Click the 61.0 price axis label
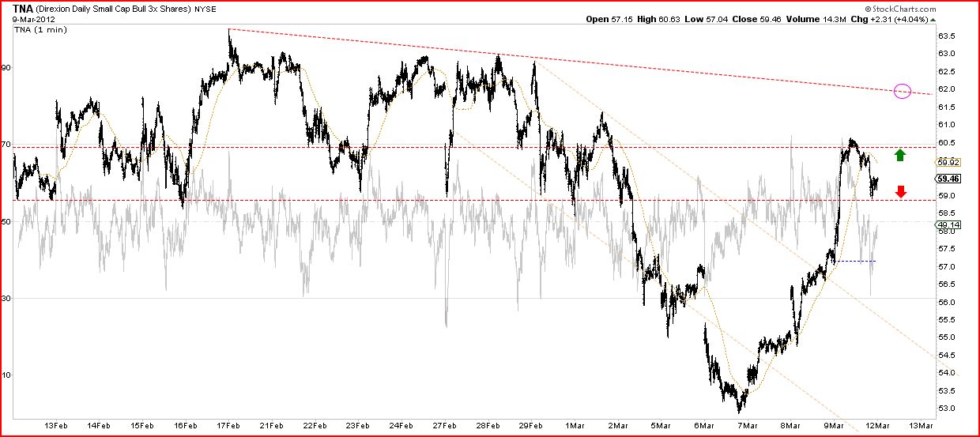This screenshot has height=437, width=980. pos(947,125)
